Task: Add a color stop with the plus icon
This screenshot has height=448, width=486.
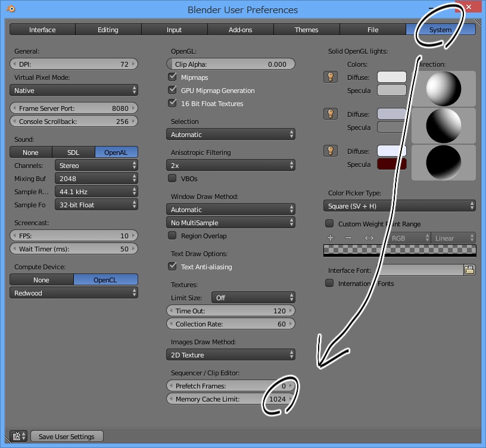Action: [331, 238]
